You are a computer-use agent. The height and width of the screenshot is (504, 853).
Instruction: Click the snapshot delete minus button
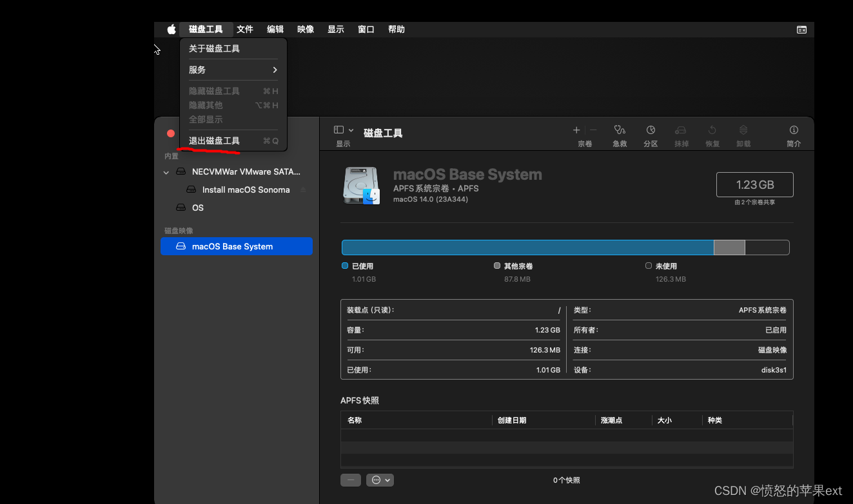tap(351, 480)
